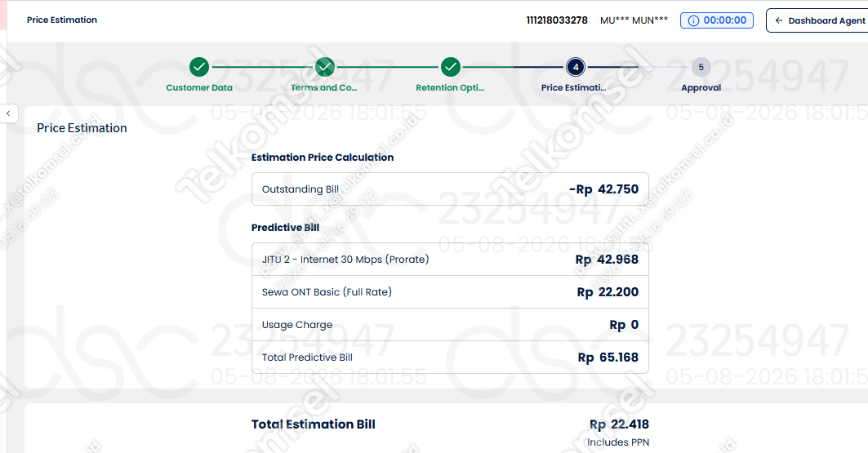Click the Total Estimation Bill amount Rp 22.418
Screen dimensions: 868x453
click(x=619, y=424)
